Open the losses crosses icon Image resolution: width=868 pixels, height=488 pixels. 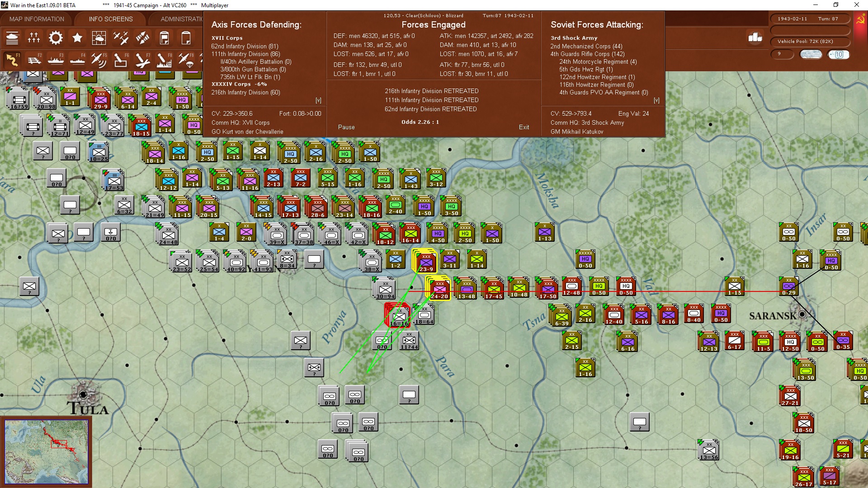click(x=34, y=38)
